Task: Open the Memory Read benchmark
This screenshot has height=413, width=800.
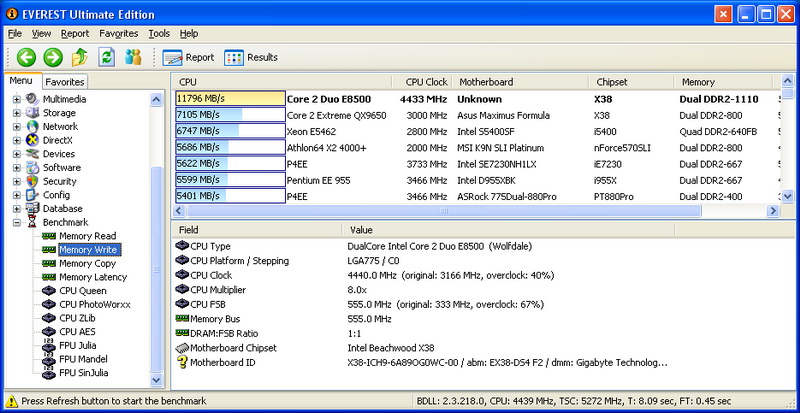Action: pos(87,236)
